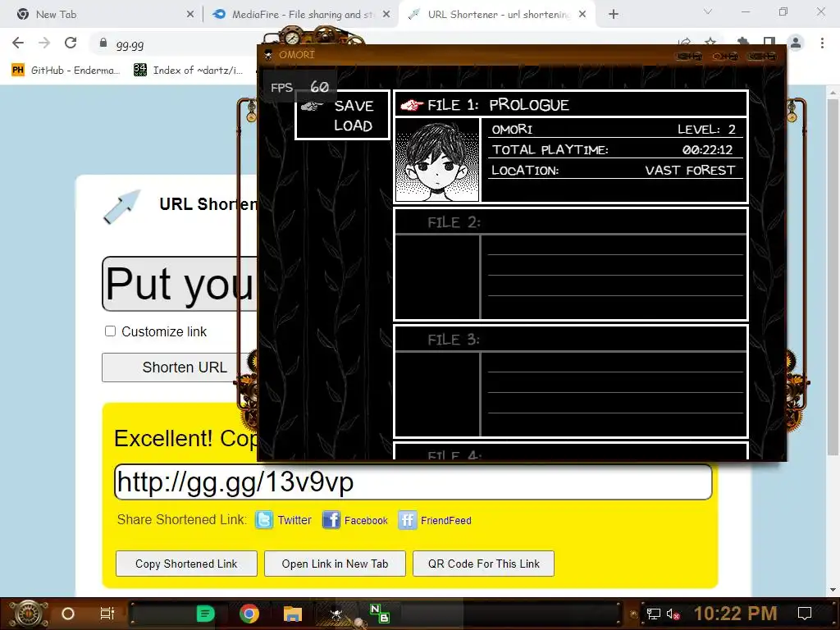Share the link on FriendFeed

(445, 520)
